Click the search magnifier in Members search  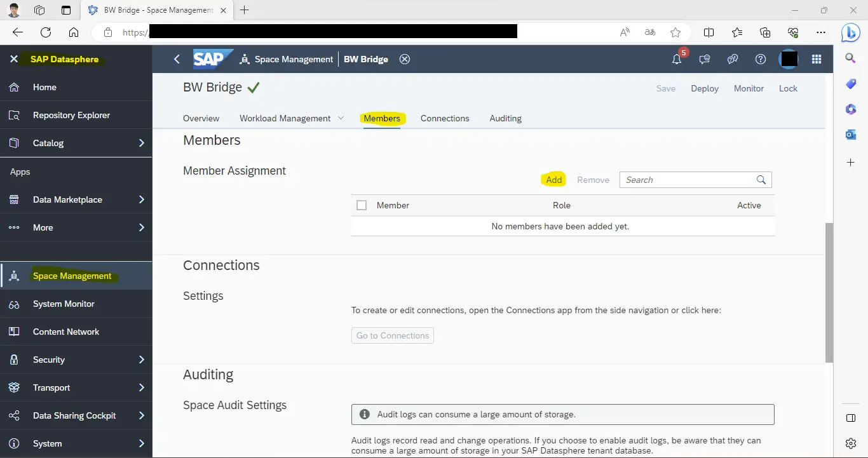coord(761,180)
